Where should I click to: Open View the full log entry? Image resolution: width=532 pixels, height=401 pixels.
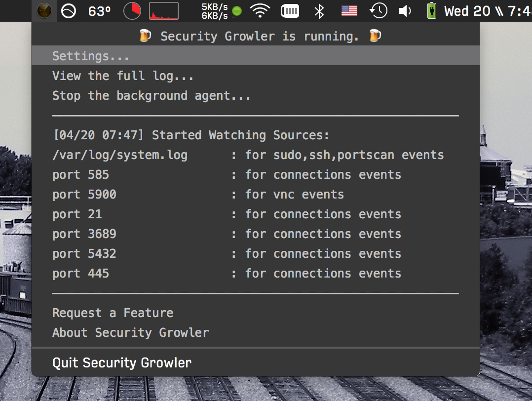click(x=122, y=76)
